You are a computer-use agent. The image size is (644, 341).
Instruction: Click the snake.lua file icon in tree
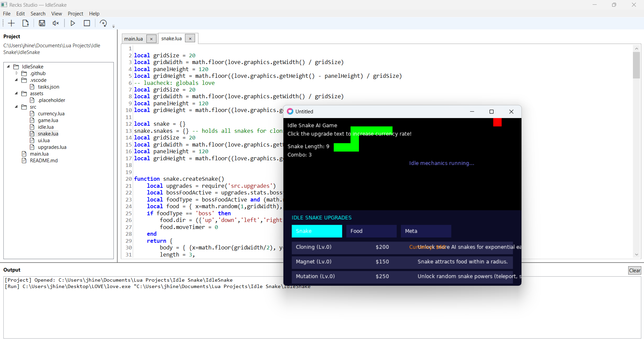pyautogui.click(x=32, y=134)
